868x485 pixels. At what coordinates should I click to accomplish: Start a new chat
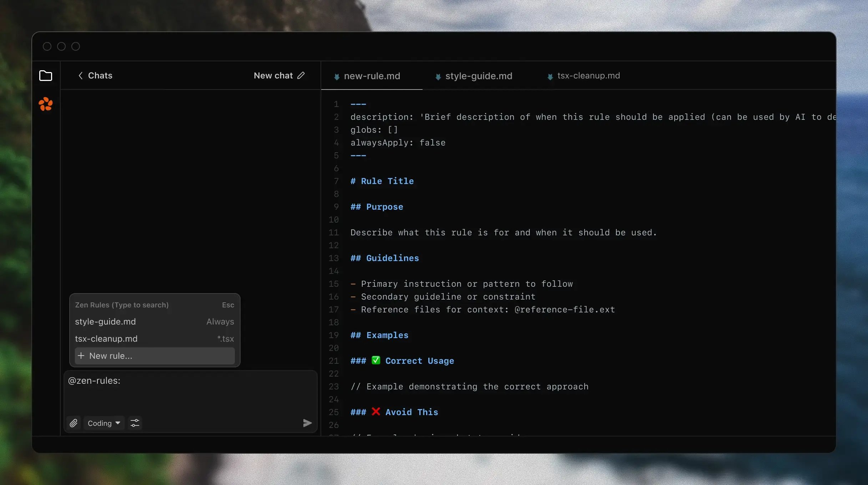[x=273, y=75]
